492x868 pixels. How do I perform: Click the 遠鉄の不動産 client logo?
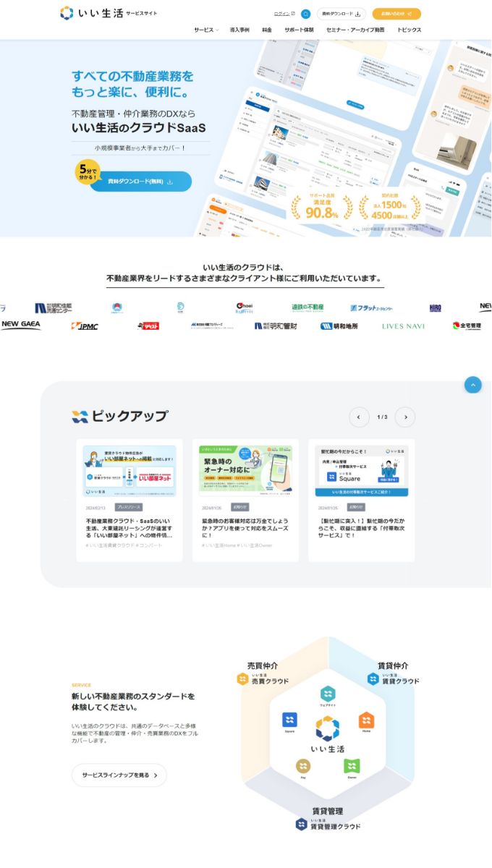tap(307, 307)
